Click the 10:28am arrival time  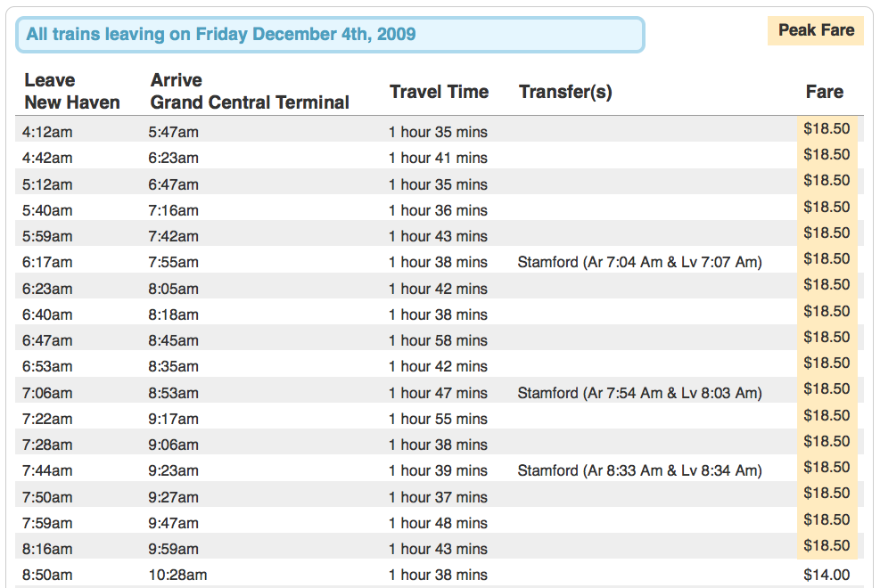(177, 576)
